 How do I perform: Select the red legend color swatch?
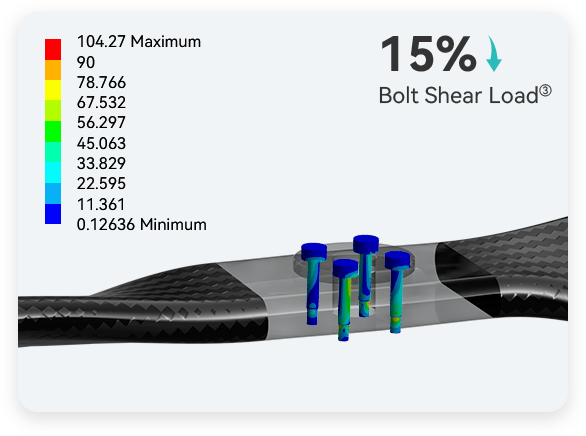53,49
